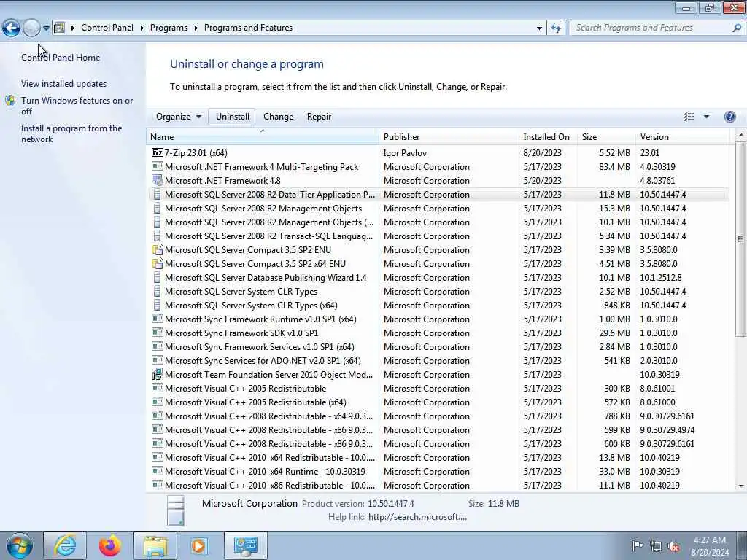Viewport: 747px width, 560px height.
Task: Click the Repair toolbar button
Action: point(319,116)
